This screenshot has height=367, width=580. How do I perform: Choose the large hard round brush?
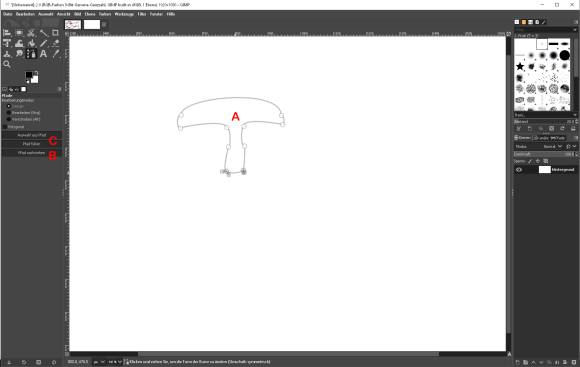pos(564,55)
